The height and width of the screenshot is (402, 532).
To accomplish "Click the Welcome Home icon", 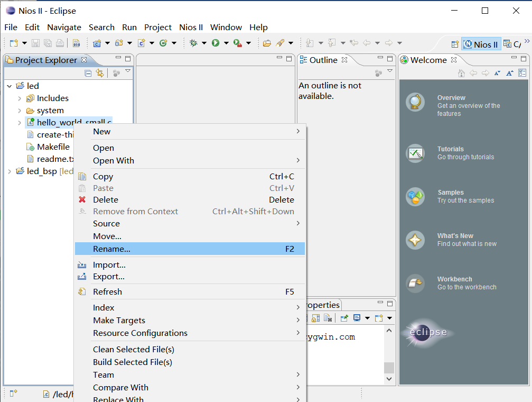I will pyautogui.click(x=461, y=73).
